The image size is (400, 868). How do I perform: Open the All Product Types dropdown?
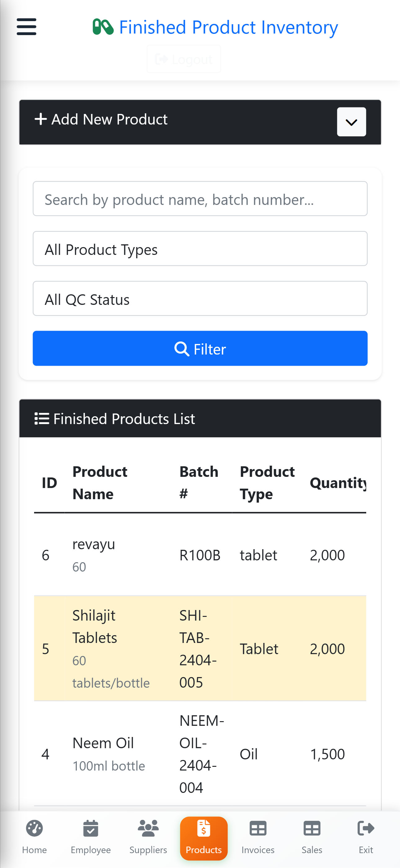(x=200, y=249)
